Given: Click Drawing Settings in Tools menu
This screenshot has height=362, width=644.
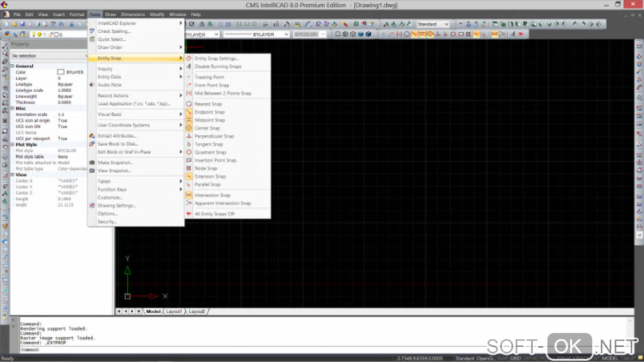Looking at the screenshot, I should tap(136, 206).
